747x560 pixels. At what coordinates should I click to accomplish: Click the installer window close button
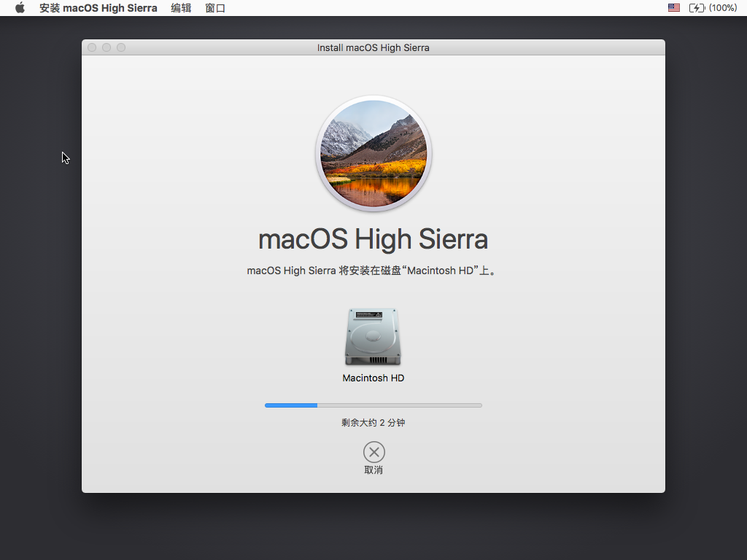click(92, 47)
